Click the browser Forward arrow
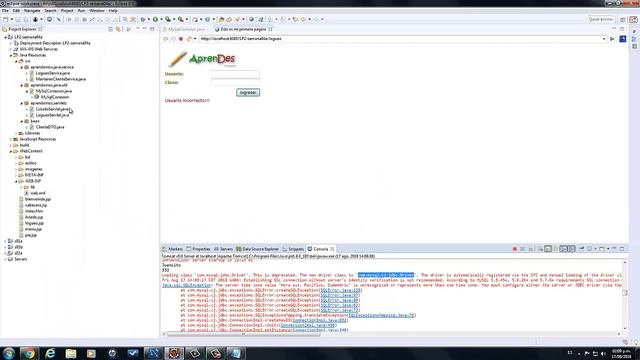Viewport: 640px width, 360px height. (173, 39)
